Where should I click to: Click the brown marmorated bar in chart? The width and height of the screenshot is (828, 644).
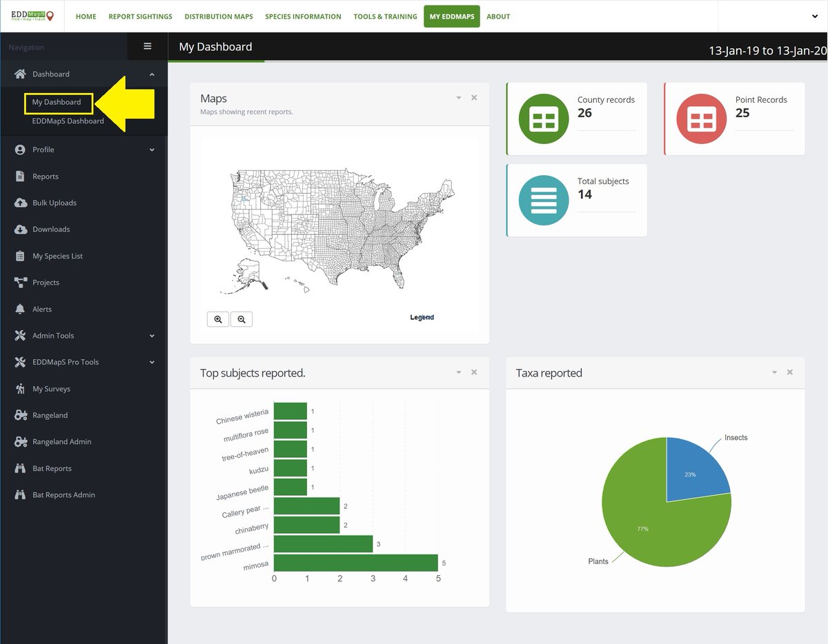coord(323,544)
